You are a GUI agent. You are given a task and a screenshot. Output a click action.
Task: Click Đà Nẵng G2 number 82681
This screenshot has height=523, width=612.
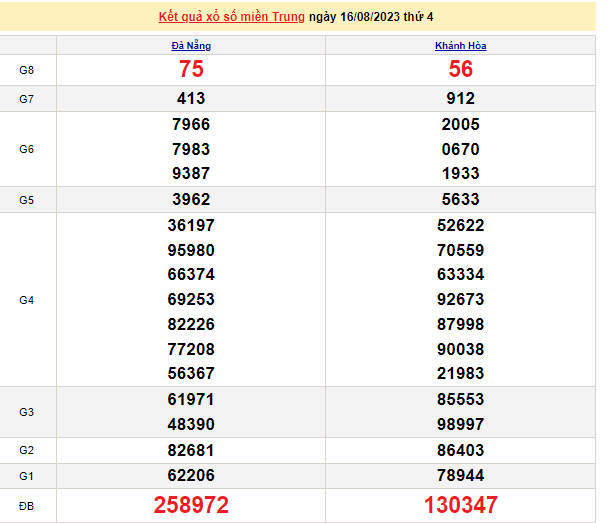[x=191, y=450]
